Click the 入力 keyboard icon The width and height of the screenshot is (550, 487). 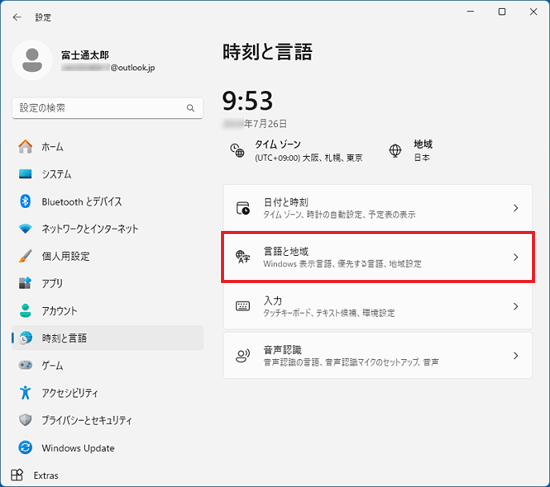coord(243,306)
